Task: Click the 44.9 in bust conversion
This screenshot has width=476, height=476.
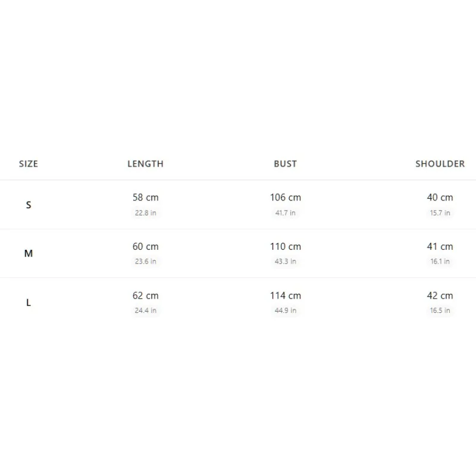Action: point(286,311)
